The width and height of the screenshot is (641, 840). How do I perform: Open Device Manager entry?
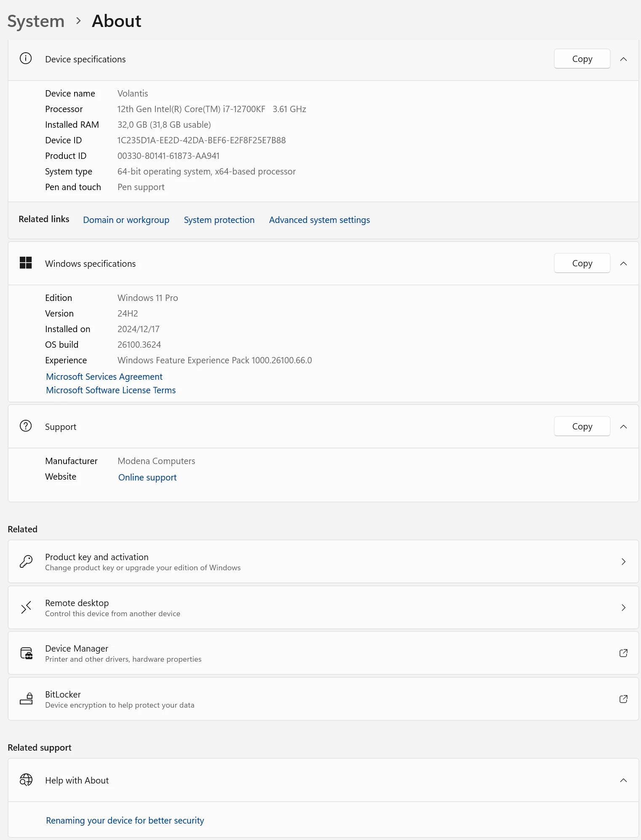click(323, 653)
